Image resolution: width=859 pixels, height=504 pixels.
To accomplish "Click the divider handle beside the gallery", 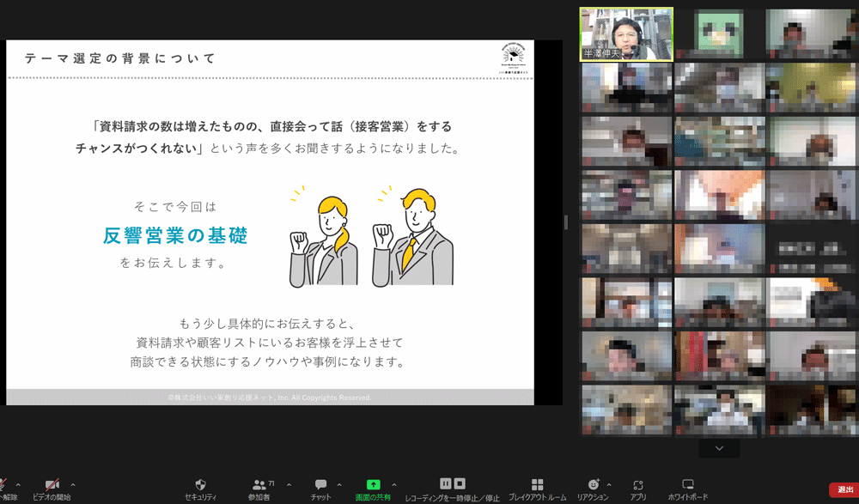I will 565,222.
